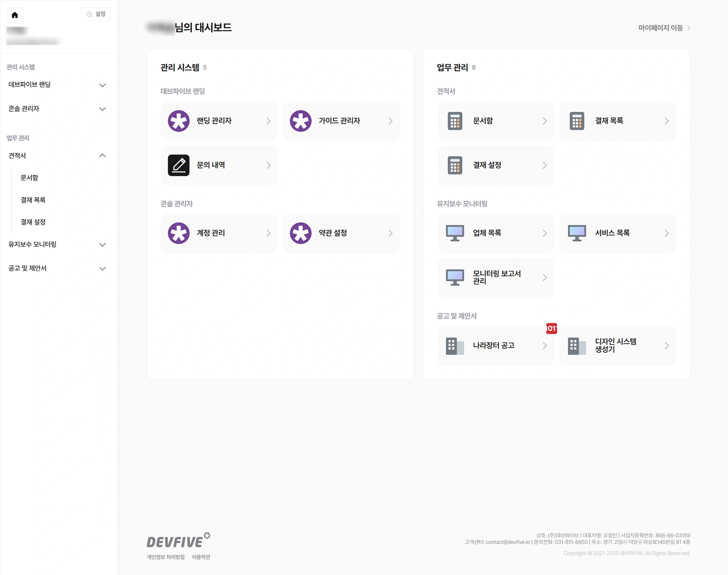Click 견적서 sidebar menu label
This screenshot has height=575, width=728.
tap(17, 156)
